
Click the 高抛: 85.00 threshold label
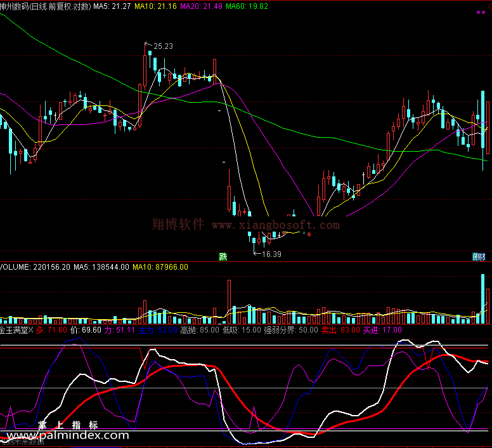coord(200,330)
